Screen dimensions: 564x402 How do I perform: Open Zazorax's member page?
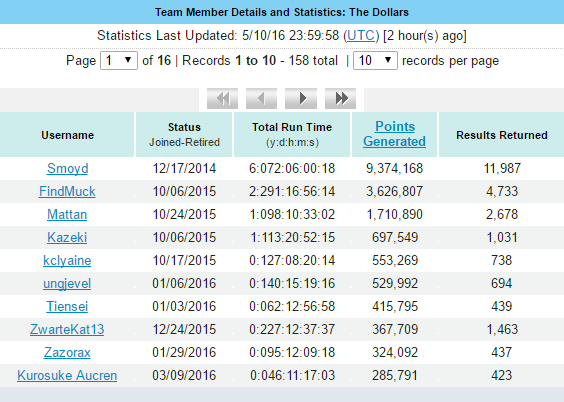coord(67,352)
